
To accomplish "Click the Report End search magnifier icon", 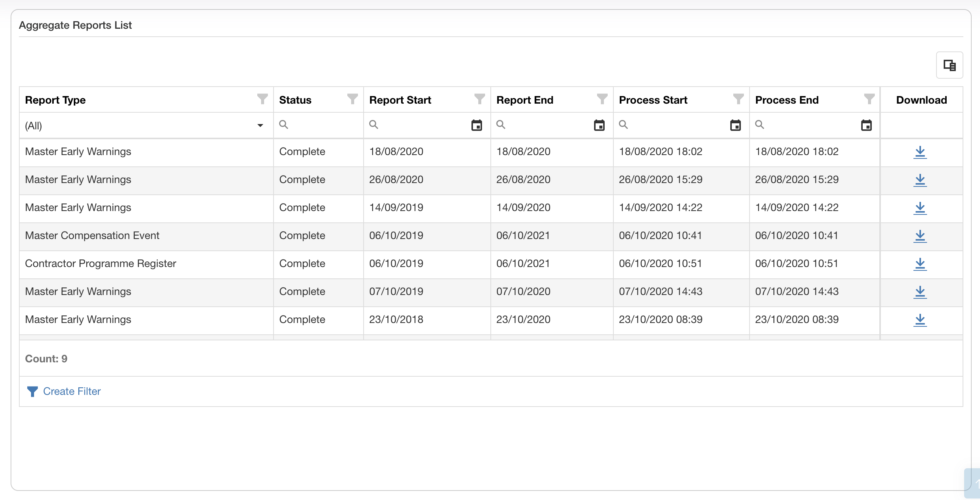I will [x=501, y=124].
